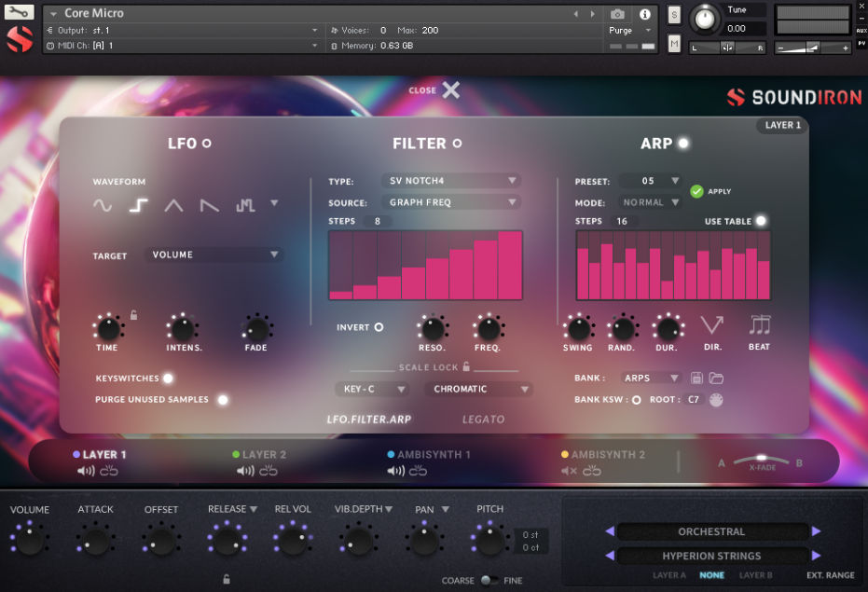Select the square wave LFO waveform
This screenshot has height=592, width=868.
click(138, 205)
